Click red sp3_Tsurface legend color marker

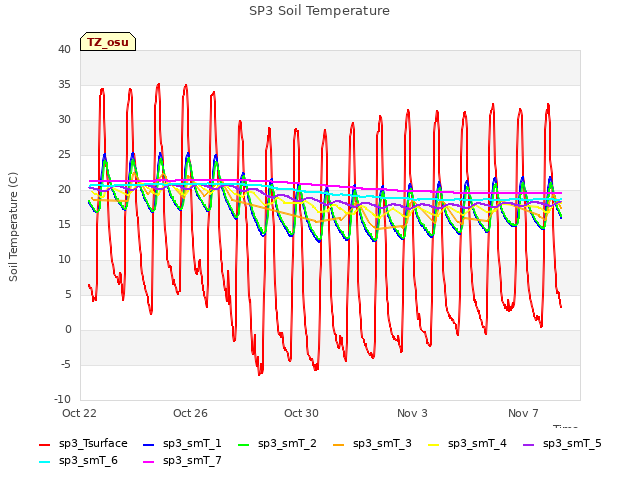pos(44,444)
